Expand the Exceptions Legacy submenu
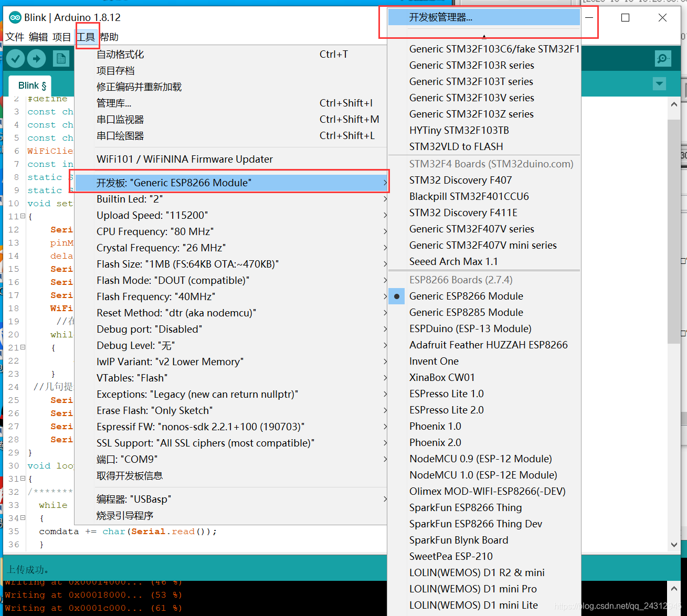This screenshot has width=687, height=616. coord(231,394)
